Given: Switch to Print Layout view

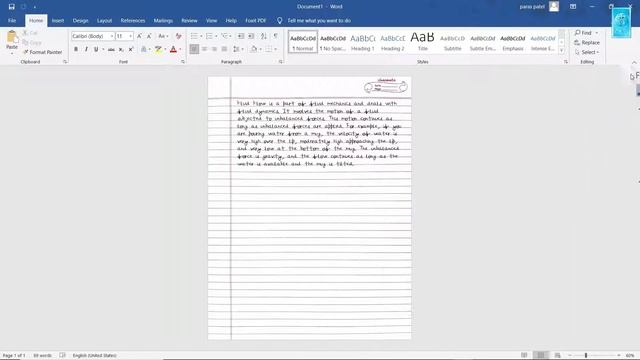Looking at the screenshot, I should (540, 356).
